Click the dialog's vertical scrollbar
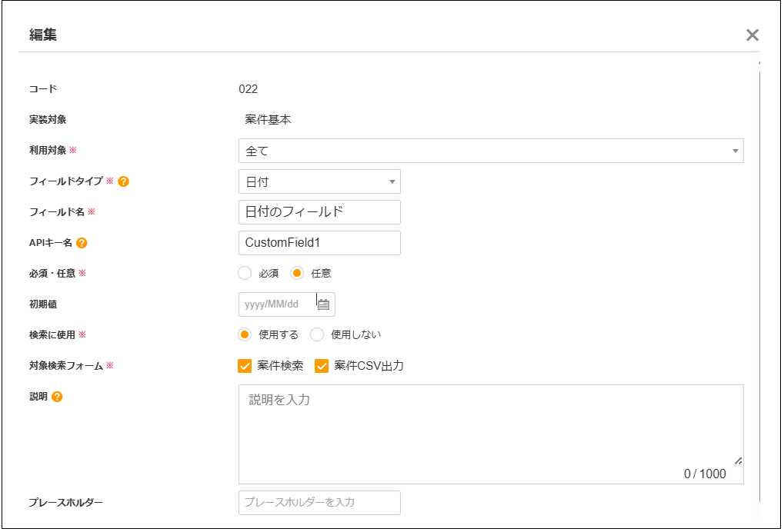 coord(759,269)
